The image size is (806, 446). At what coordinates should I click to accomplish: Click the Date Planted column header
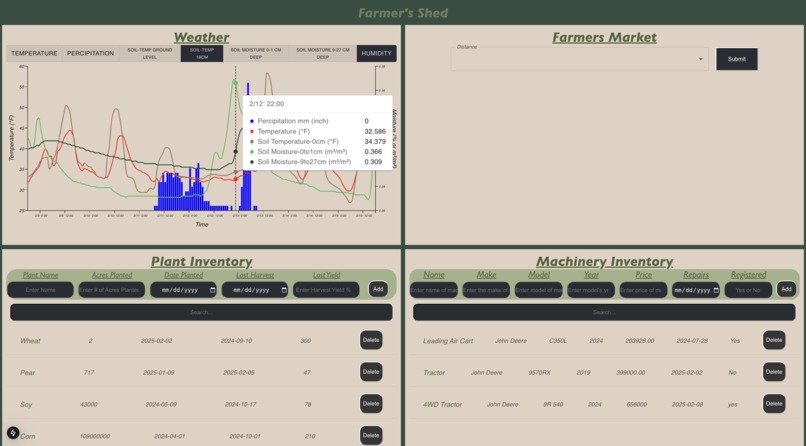coord(184,275)
